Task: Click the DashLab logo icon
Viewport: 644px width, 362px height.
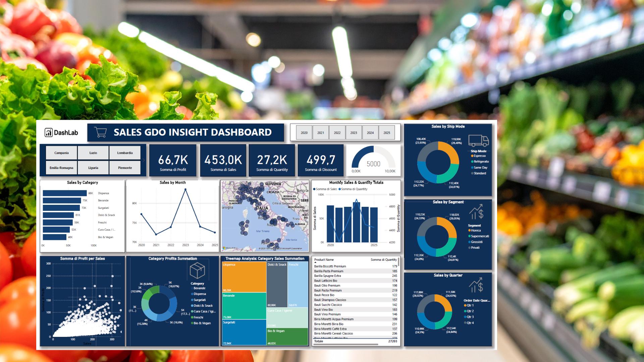Action: [x=49, y=133]
